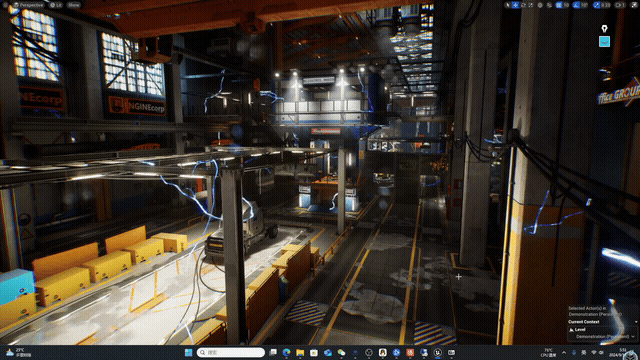Toggle scale snapping
Viewport: 640px width, 360px height.
click(597, 5)
